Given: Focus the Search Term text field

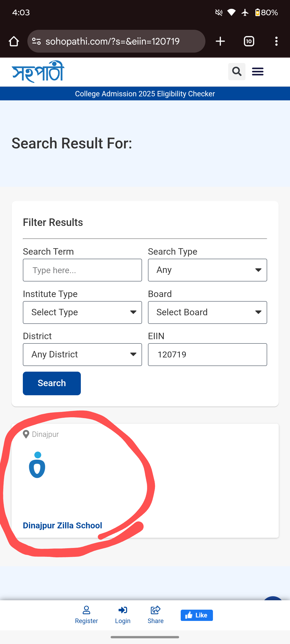Looking at the screenshot, I should tap(82, 270).
